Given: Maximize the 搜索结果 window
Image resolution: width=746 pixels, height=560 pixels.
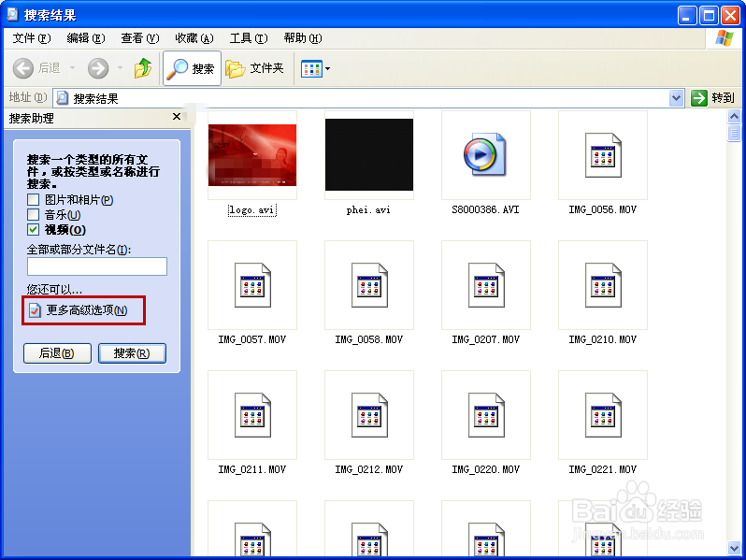Looking at the screenshot, I should click(709, 15).
